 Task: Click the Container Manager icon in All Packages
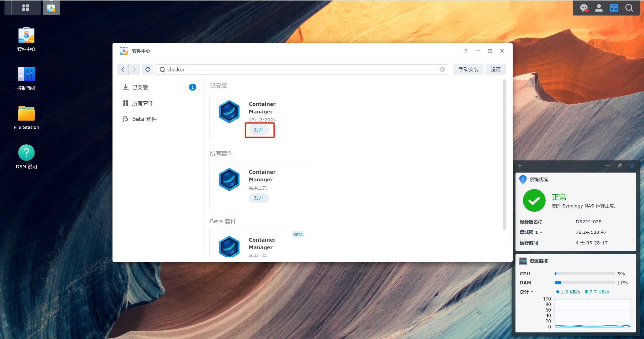[230, 179]
